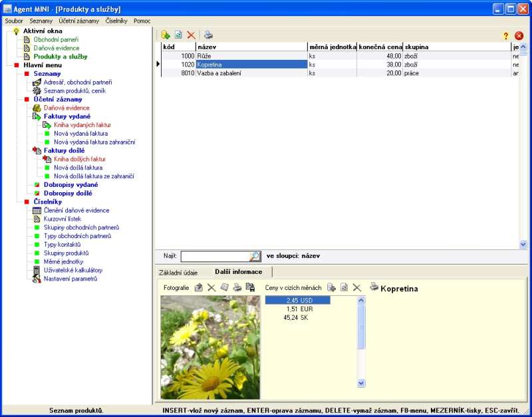The image size is (532, 417).
Task: Click printer icon next to Kopretina heading
Action: tap(375, 287)
